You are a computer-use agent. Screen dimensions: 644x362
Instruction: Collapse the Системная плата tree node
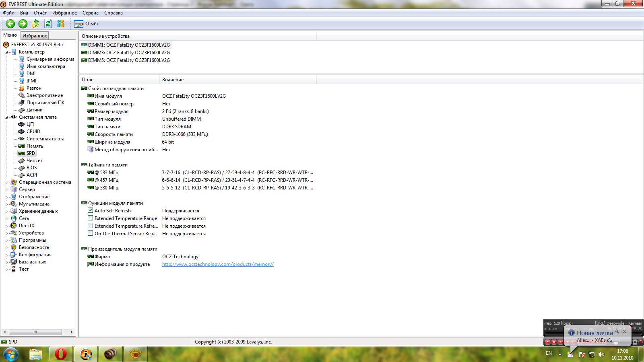(6, 117)
